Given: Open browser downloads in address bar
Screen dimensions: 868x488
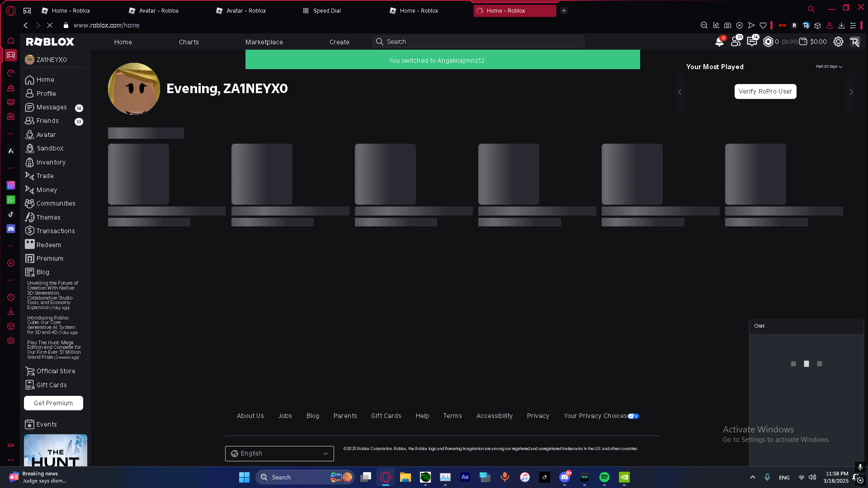Looking at the screenshot, I should tap(841, 25).
